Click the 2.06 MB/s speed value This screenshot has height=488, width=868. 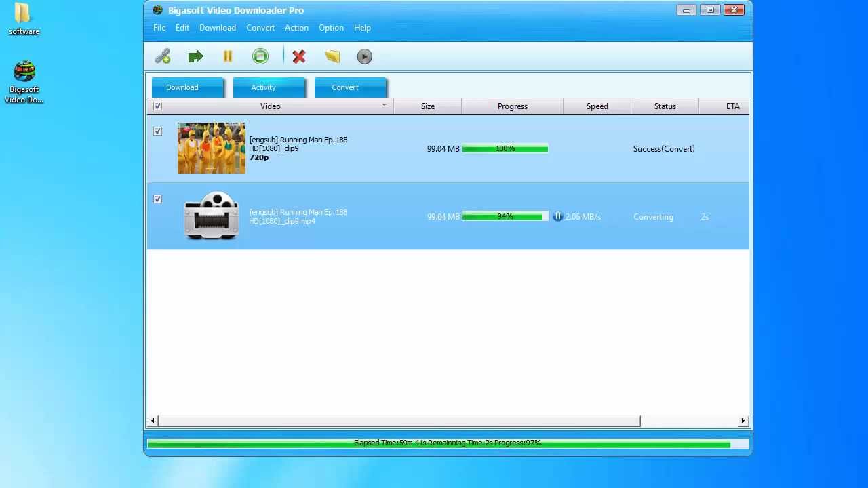tap(583, 217)
